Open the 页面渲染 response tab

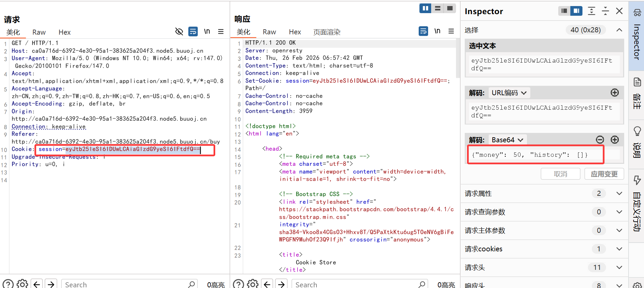point(327,32)
